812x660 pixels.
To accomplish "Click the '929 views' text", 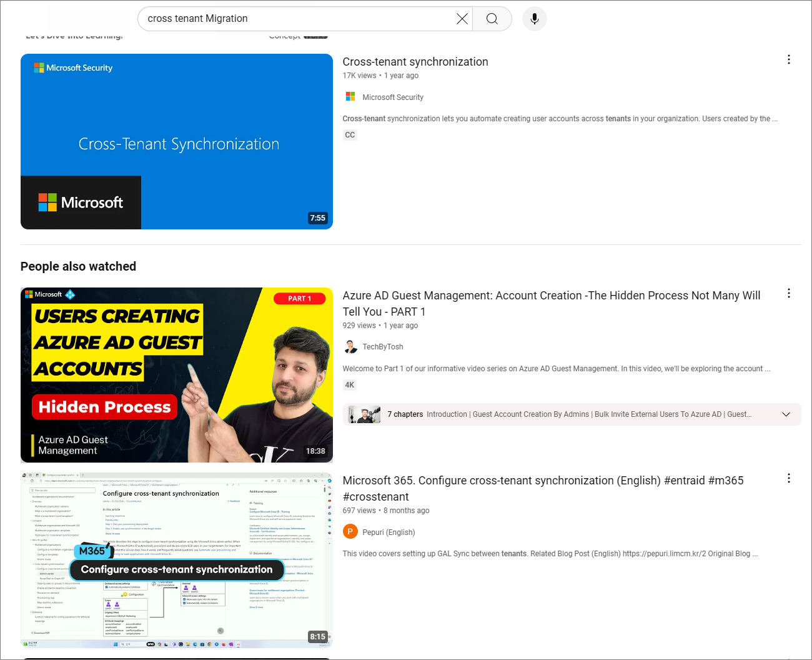I will [x=359, y=326].
